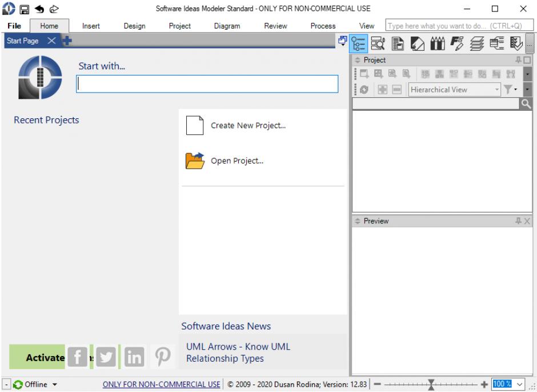Click the small minus button left of Offline
The height and width of the screenshot is (392, 537).
6,385
